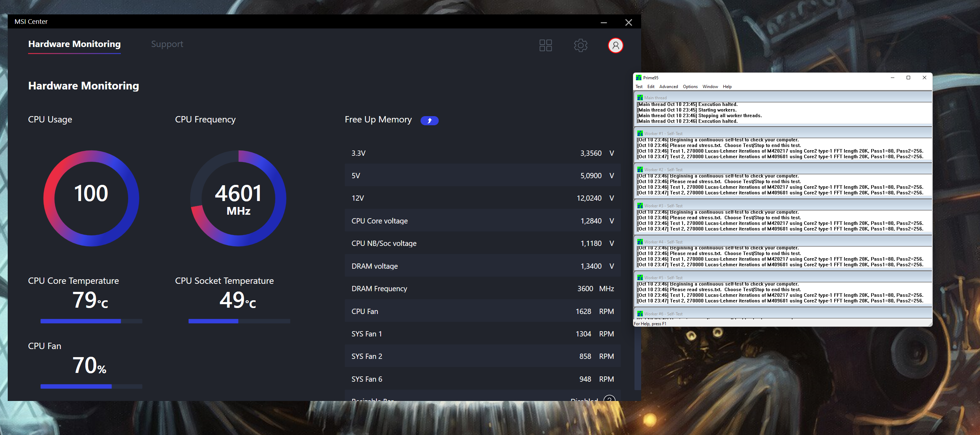
Task: Open the Edit menu in Prime95
Action: tap(651, 87)
